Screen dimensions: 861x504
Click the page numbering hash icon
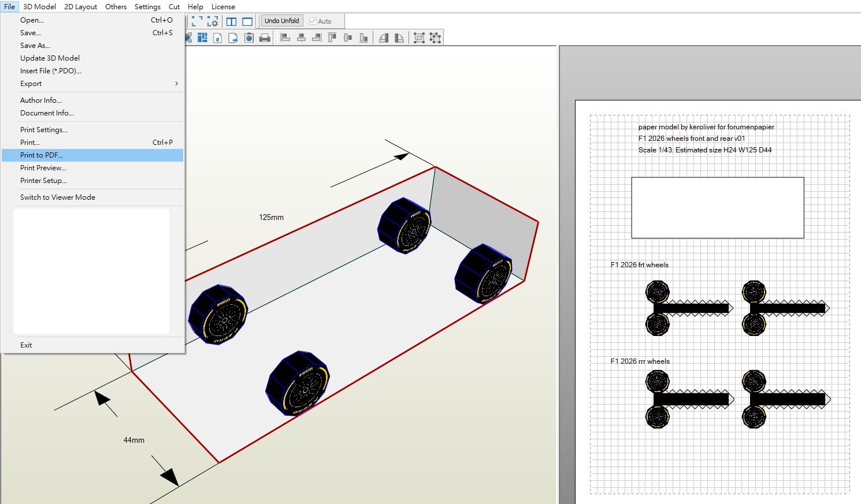[218, 38]
